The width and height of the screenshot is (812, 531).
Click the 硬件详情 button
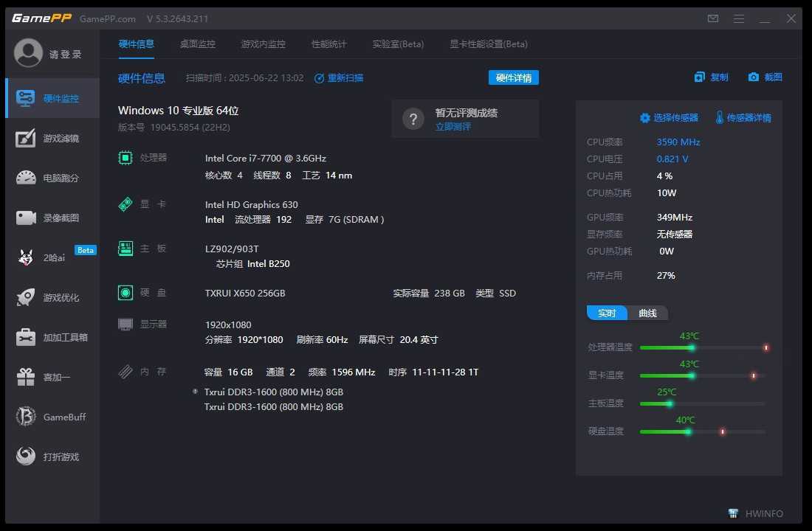point(513,77)
